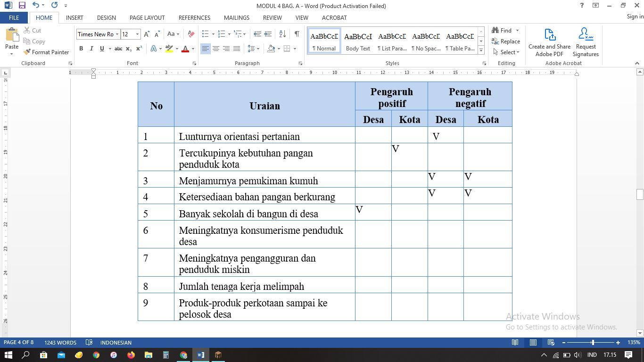Align text left
Image resolution: width=644 pixels, height=362 pixels.
click(206, 49)
